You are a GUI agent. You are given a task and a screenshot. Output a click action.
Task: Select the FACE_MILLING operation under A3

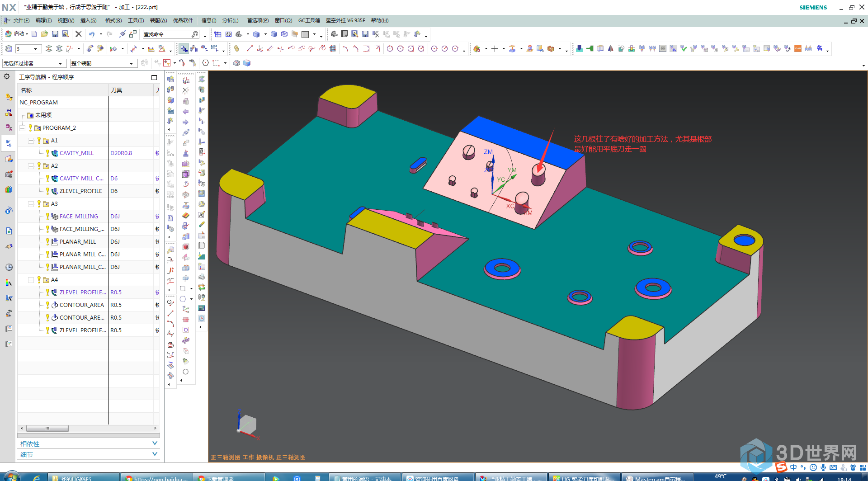coord(79,217)
